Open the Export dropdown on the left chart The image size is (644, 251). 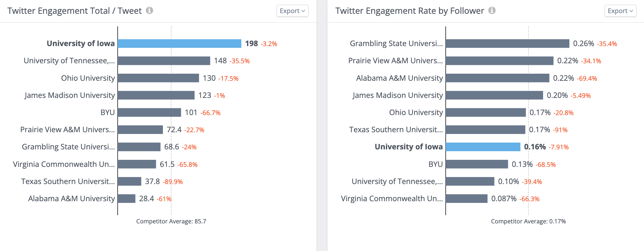click(x=292, y=10)
